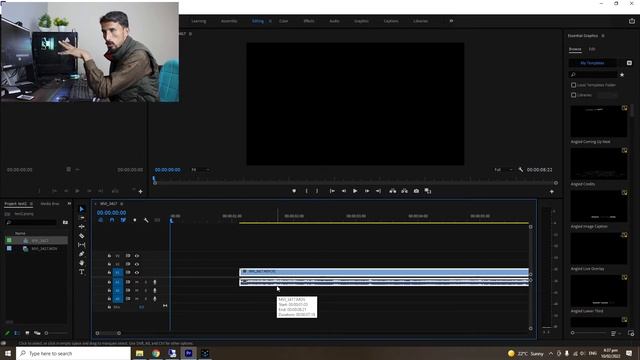
Task: Open Edit tab in Essential Graphics
Action: pyautogui.click(x=592, y=49)
